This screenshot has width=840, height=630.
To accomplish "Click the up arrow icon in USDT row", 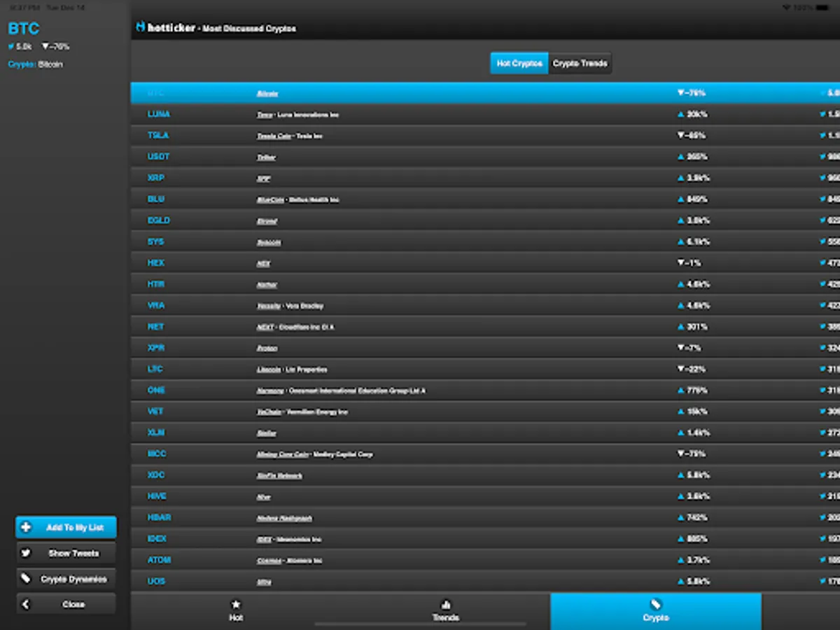I will pyautogui.click(x=680, y=157).
